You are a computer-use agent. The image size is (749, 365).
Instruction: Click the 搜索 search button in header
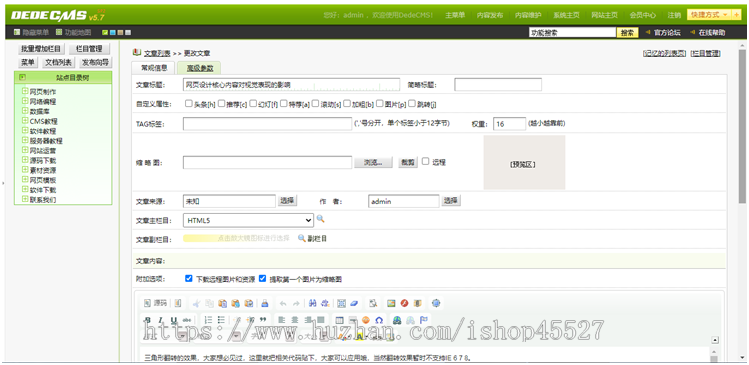628,33
